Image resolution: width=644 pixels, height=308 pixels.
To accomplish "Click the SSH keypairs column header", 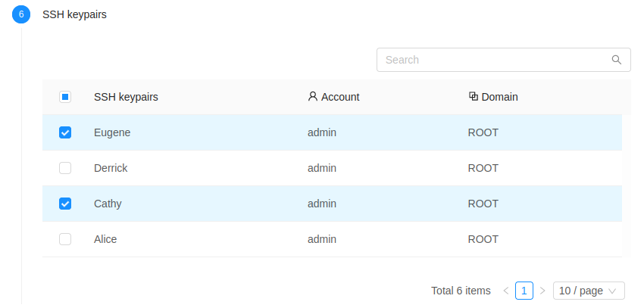I will coord(126,97).
